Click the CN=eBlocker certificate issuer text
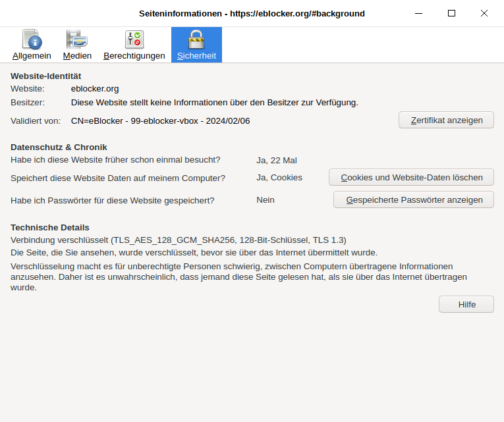 [x=160, y=121]
